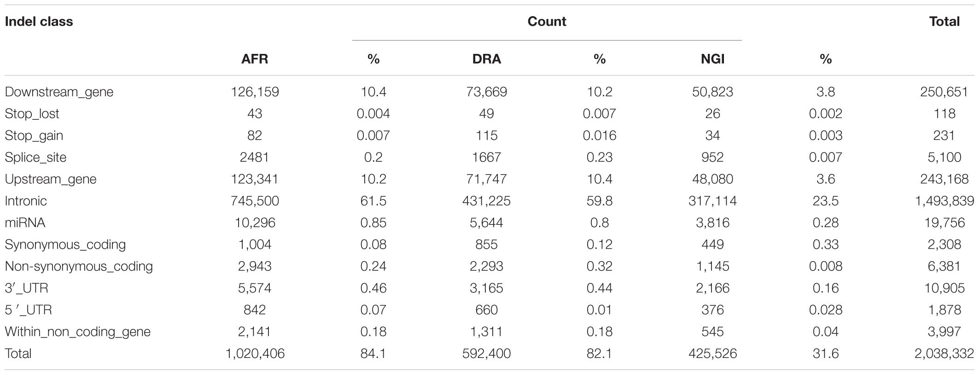Click the Indel class column header

[x=39, y=22]
